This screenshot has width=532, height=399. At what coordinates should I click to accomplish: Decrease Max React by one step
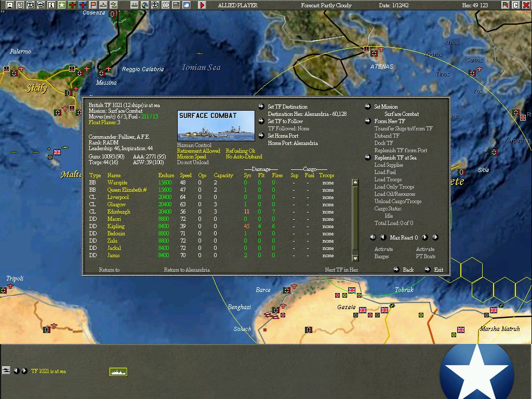click(x=383, y=237)
